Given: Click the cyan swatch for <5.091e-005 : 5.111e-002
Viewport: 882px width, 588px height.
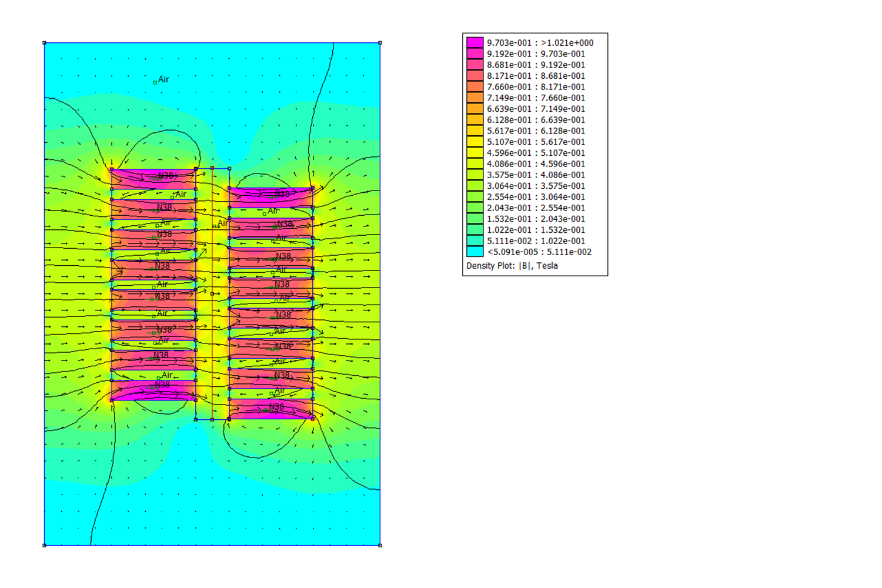Looking at the screenshot, I should [x=475, y=252].
